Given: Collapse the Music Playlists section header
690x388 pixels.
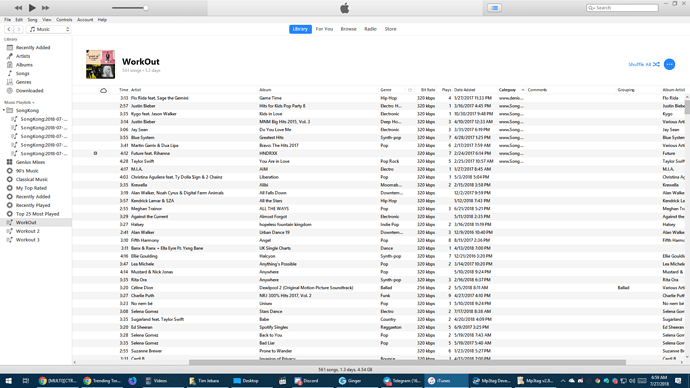Looking at the screenshot, I should point(19,102).
